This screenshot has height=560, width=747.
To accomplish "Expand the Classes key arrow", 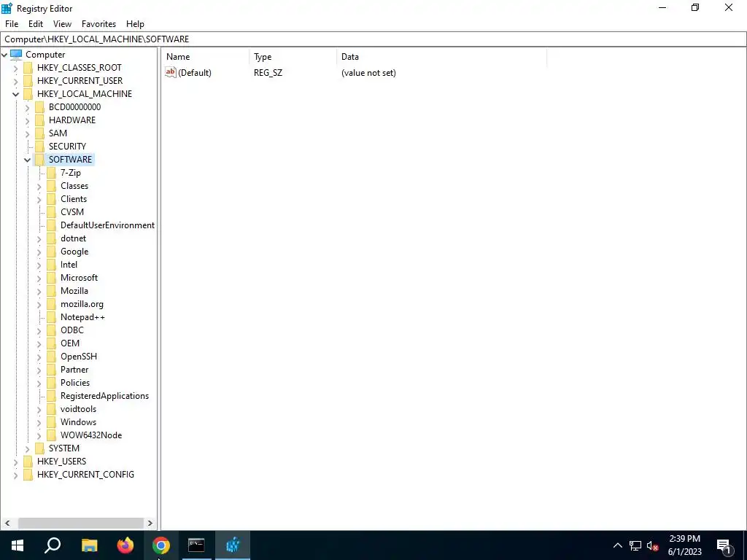I will pyautogui.click(x=39, y=186).
